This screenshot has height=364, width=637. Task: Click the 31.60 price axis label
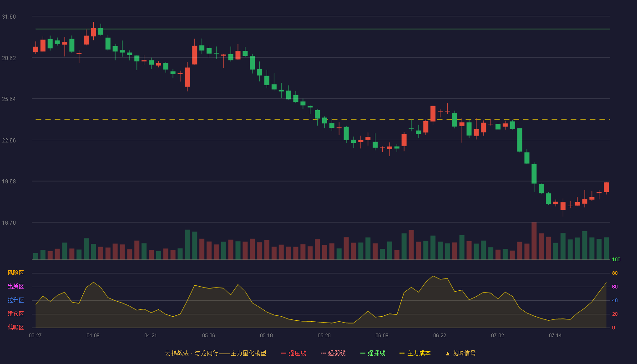9,17
